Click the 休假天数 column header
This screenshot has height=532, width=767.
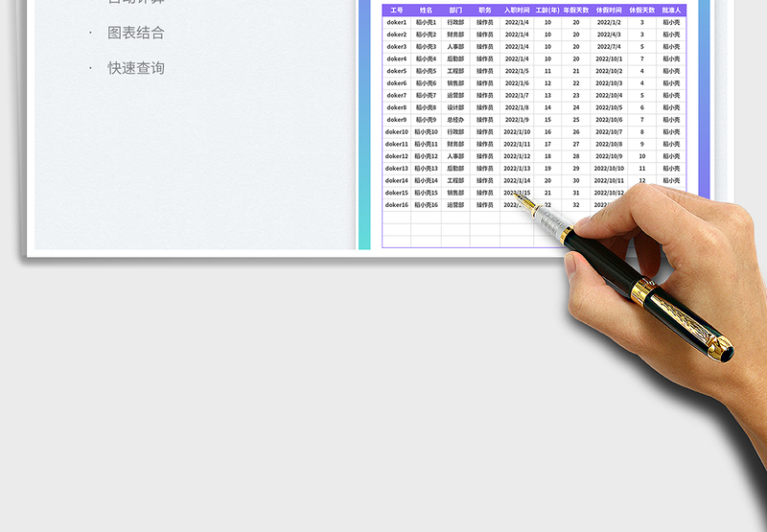642,10
